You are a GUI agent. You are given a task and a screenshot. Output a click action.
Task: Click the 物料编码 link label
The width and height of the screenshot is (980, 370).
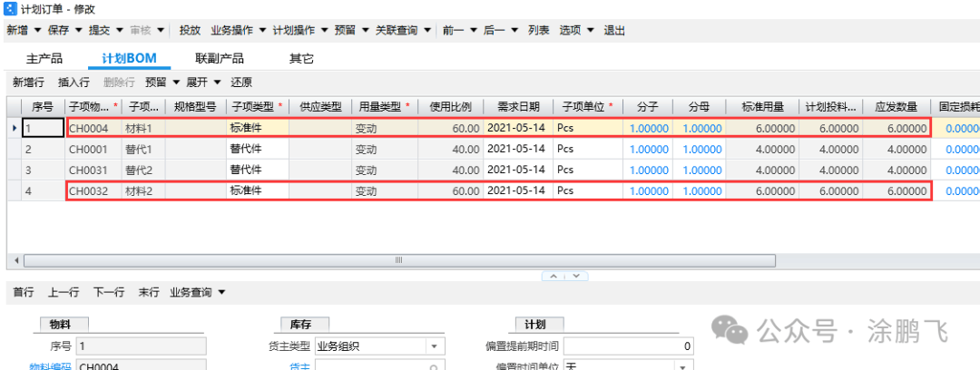[49, 365]
